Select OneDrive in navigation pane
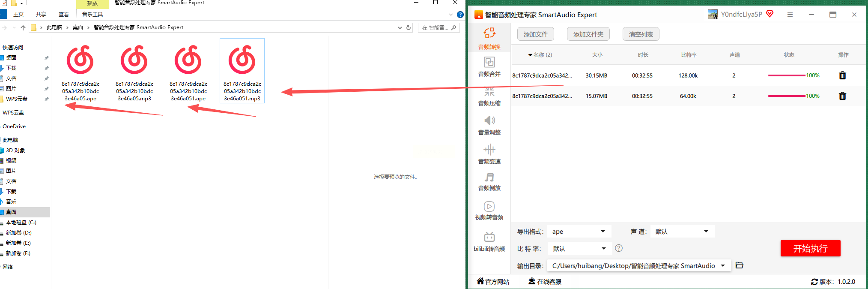Image resolution: width=868 pixels, height=289 pixels. pos(14,126)
